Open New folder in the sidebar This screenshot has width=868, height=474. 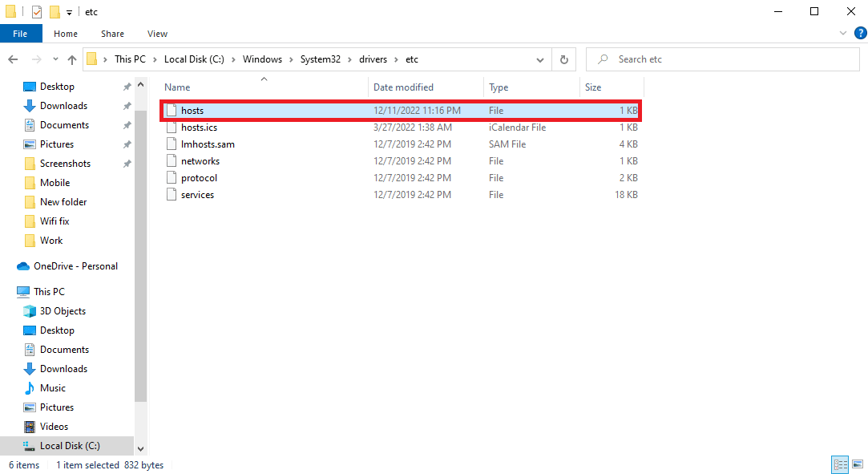(63, 202)
